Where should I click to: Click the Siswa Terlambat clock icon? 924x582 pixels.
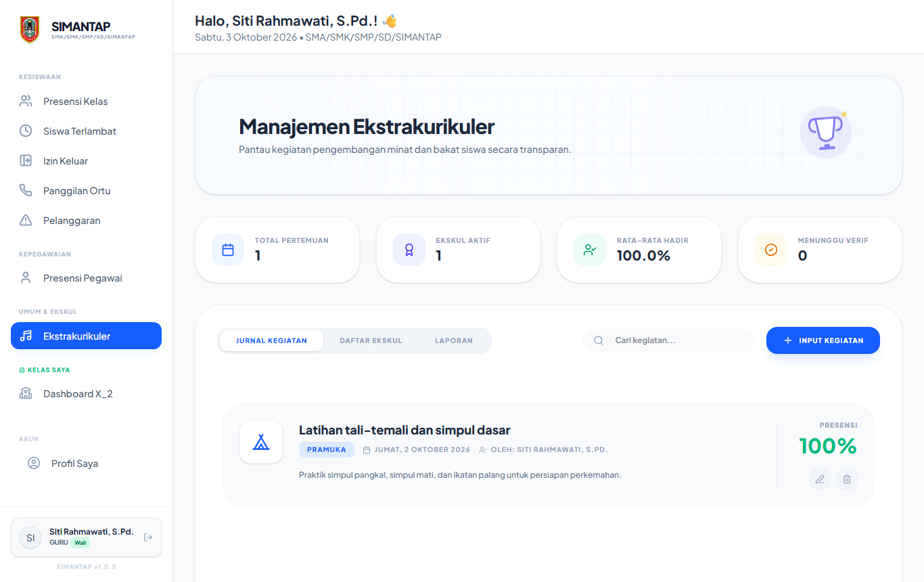point(26,131)
